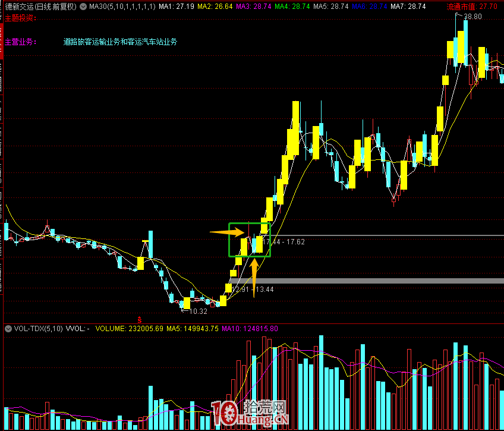This screenshot has height=431, width=504.
Task: Click the 道路旅客运输业务和客运汽车站业务 description
Action: (x=120, y=42)
